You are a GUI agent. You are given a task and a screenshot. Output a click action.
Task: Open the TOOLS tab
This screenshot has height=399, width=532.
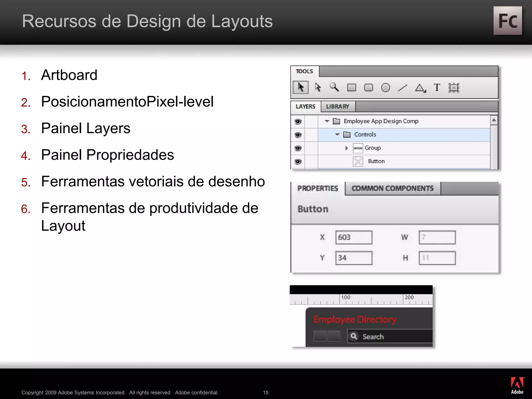pyautogui.click(x=304, y=71)
